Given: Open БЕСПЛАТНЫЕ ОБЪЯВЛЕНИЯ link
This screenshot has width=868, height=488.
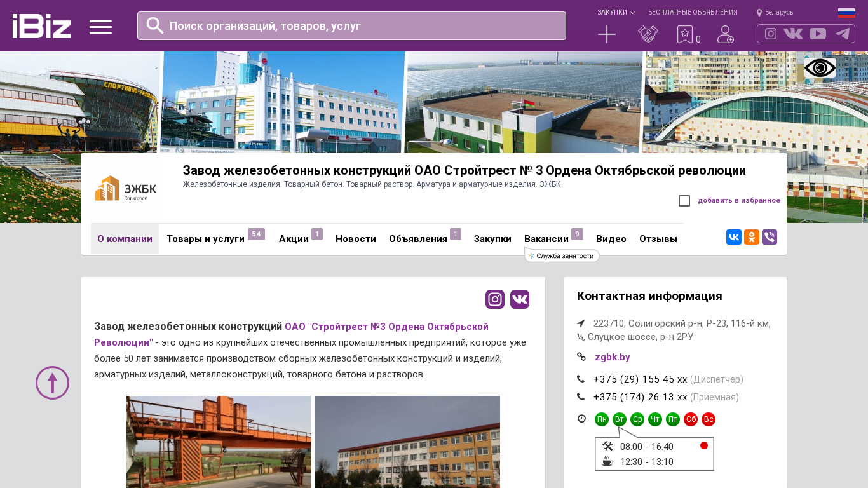Looking at the screenshot, I should 693,12.
